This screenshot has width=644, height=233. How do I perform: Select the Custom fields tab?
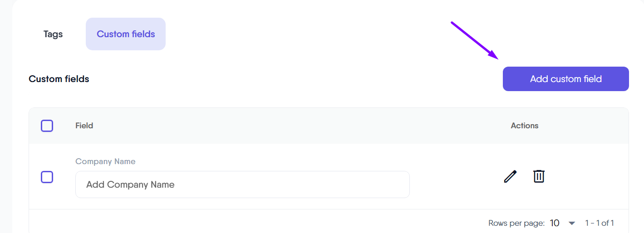click(x=126, y=34)
